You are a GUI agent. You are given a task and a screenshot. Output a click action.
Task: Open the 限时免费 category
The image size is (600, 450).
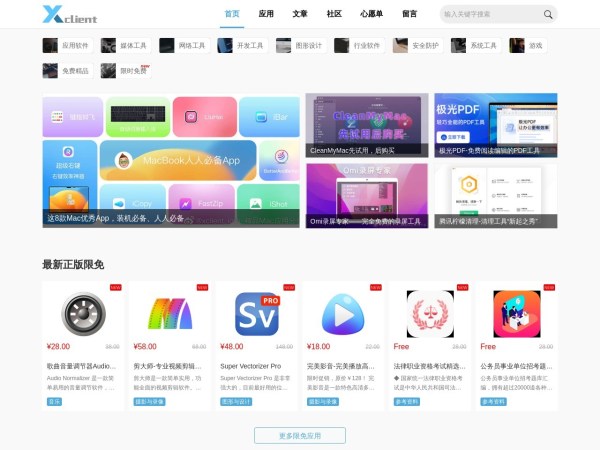(x=125, y=71)
